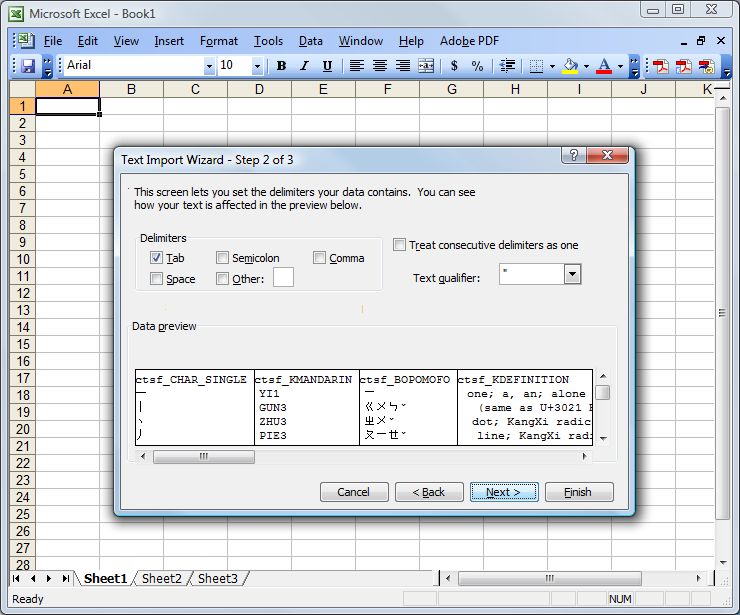Click the data preview vertical scroll down arrow
Viewport: 740px width, 615px height.
(603, 438)
